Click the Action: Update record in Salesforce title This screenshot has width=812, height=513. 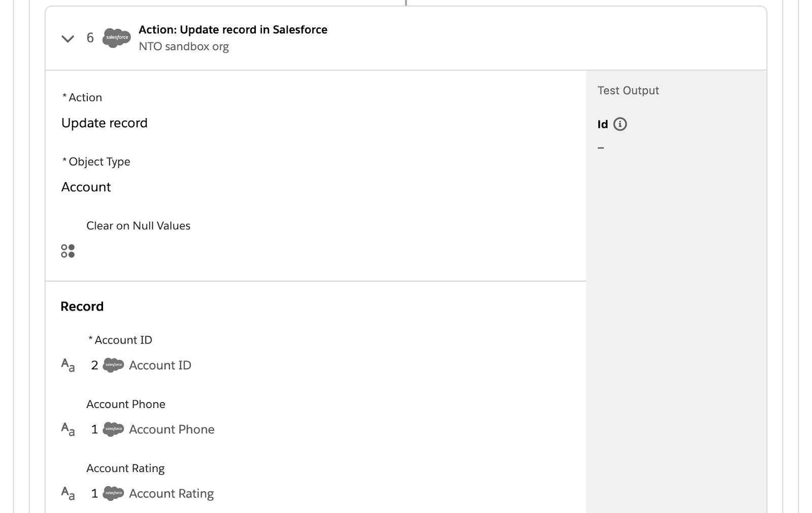point(233,30)
